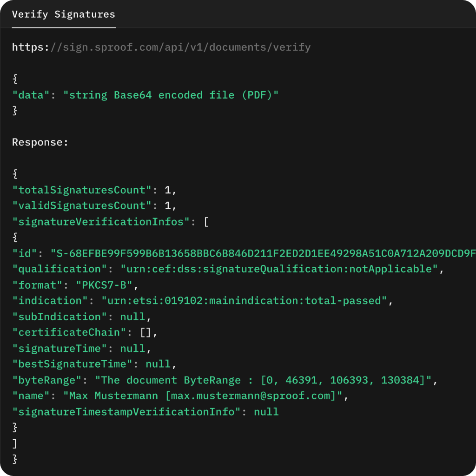476x476 pixels.
Task: Click the Base64 encoded file string value
Action: pyautogui.click(x=171, y=95)
